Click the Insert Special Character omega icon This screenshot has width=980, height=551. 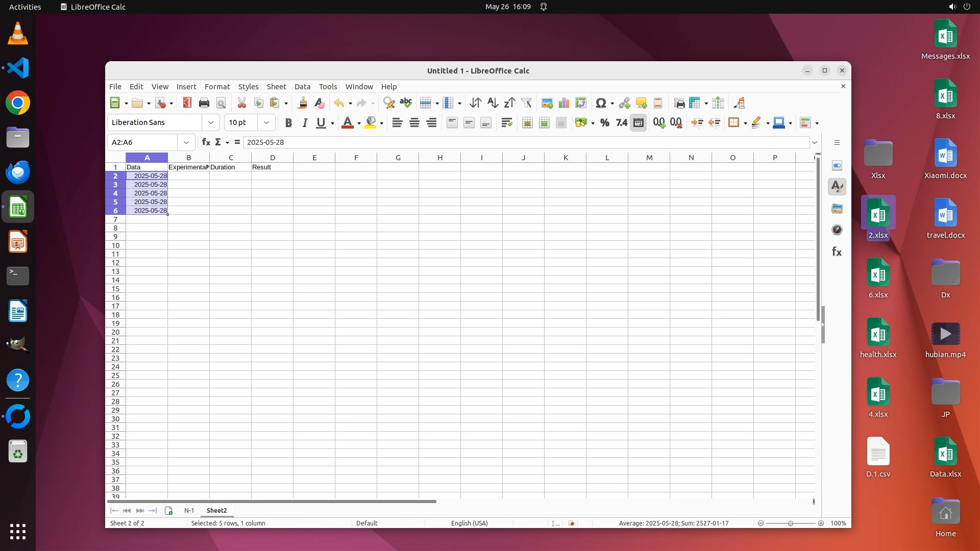pos(600,103)
